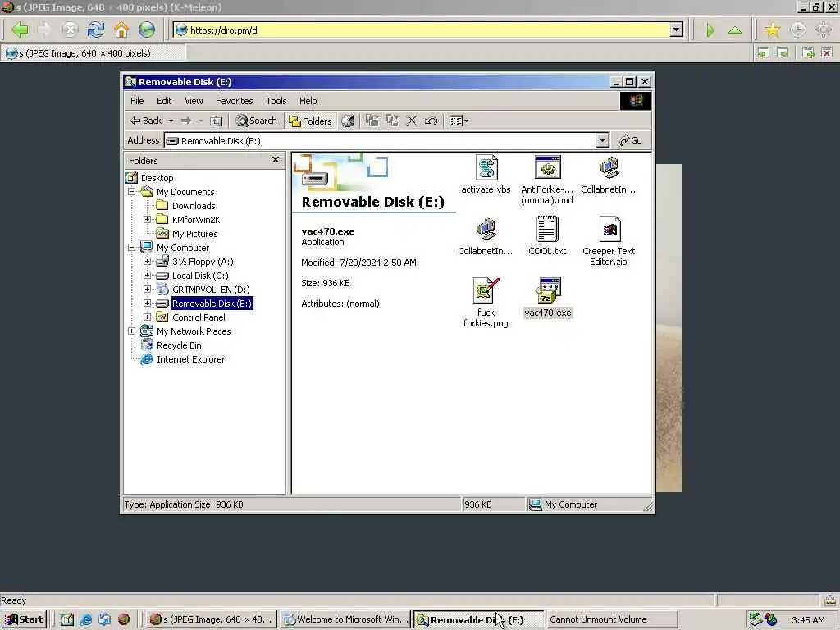Toggle the Folders pane button
This screenshot has width=840, height=630.
pyautogui.click(x=310, y=121)
